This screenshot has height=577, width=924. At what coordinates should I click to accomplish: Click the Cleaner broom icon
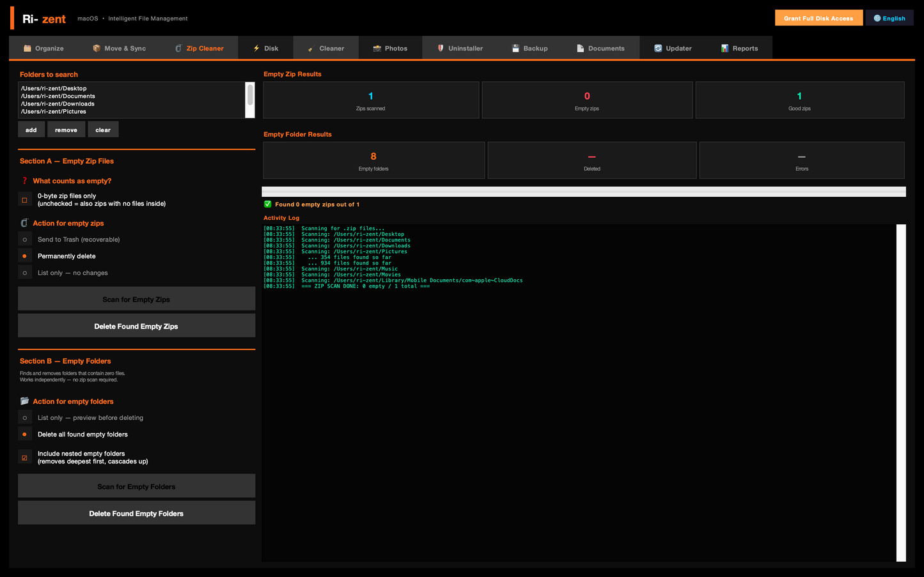310,49
